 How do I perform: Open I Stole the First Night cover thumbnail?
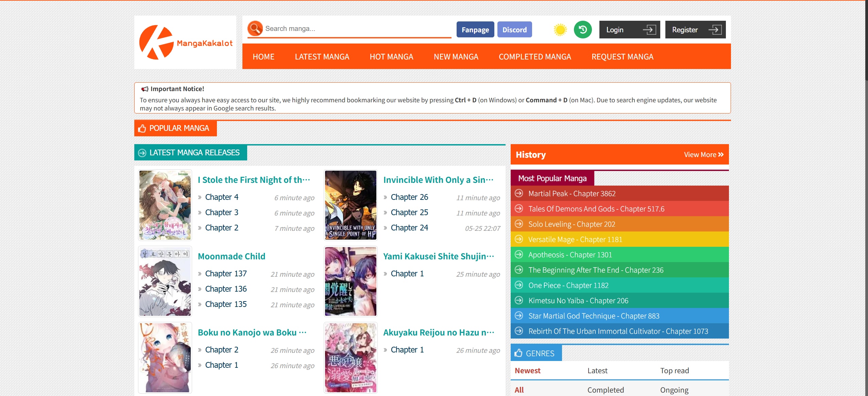[x=165, y=205]
